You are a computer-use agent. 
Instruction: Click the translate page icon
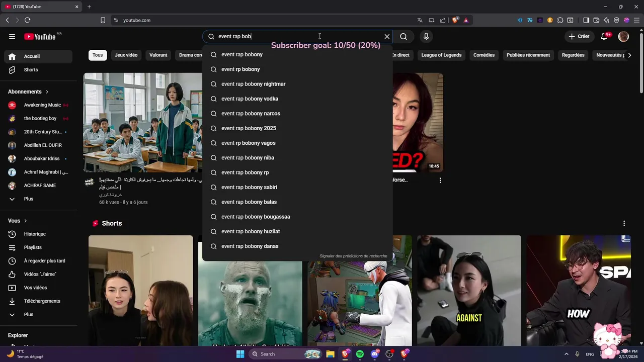pyautogui.click(x=420, y=20)
